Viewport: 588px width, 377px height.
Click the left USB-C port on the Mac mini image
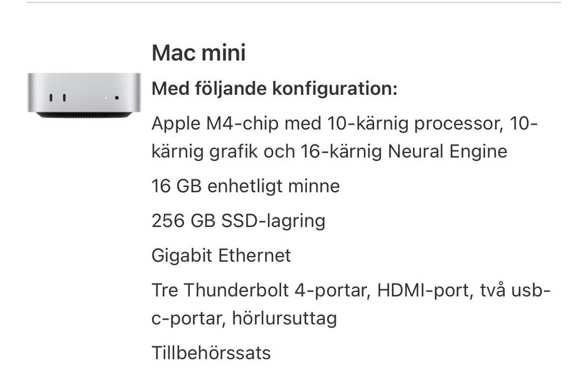[51, 98]
